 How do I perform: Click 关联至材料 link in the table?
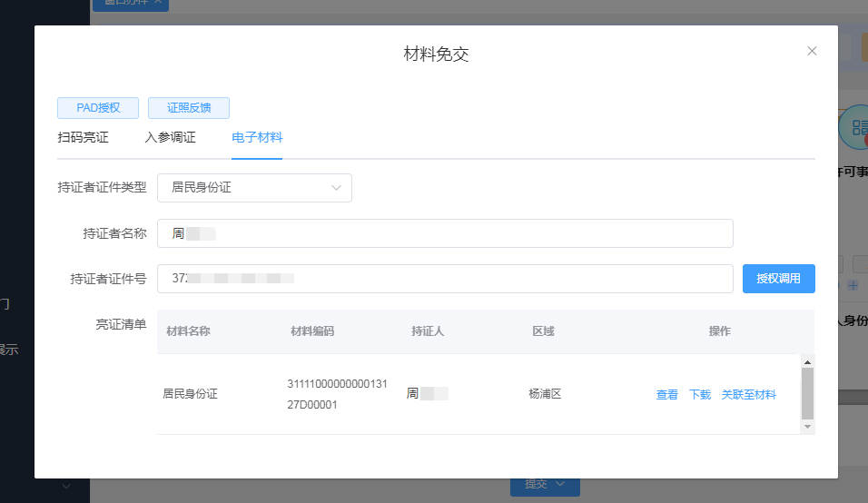tap(748, 395)
